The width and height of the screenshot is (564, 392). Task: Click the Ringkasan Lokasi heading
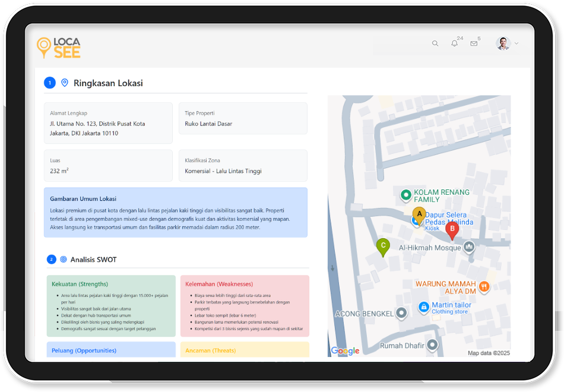click(108, 83)
